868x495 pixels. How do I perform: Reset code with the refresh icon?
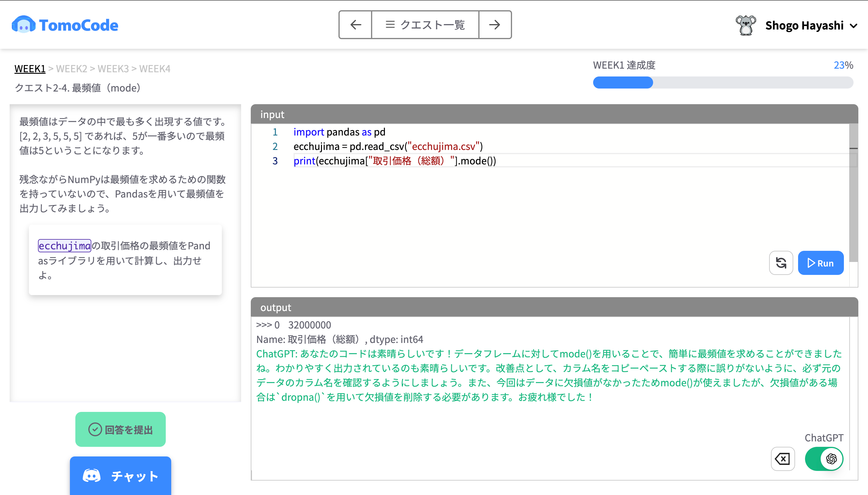(781, 263)
